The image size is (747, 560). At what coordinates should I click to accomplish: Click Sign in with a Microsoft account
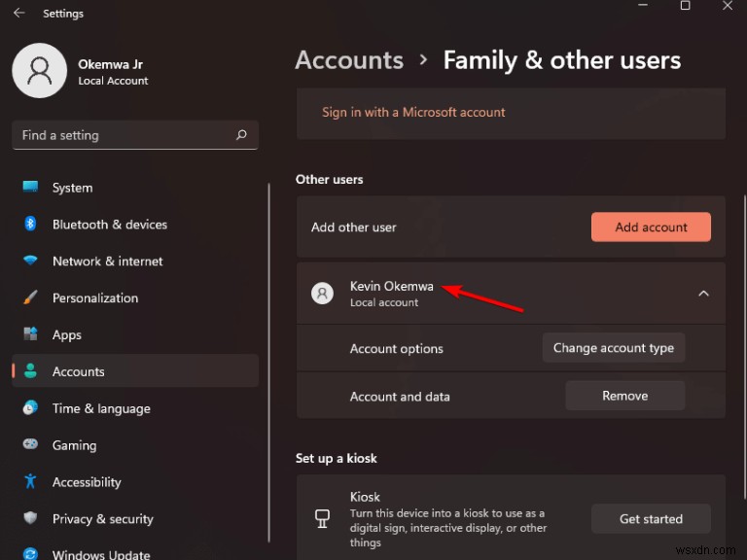pos(413,113)
